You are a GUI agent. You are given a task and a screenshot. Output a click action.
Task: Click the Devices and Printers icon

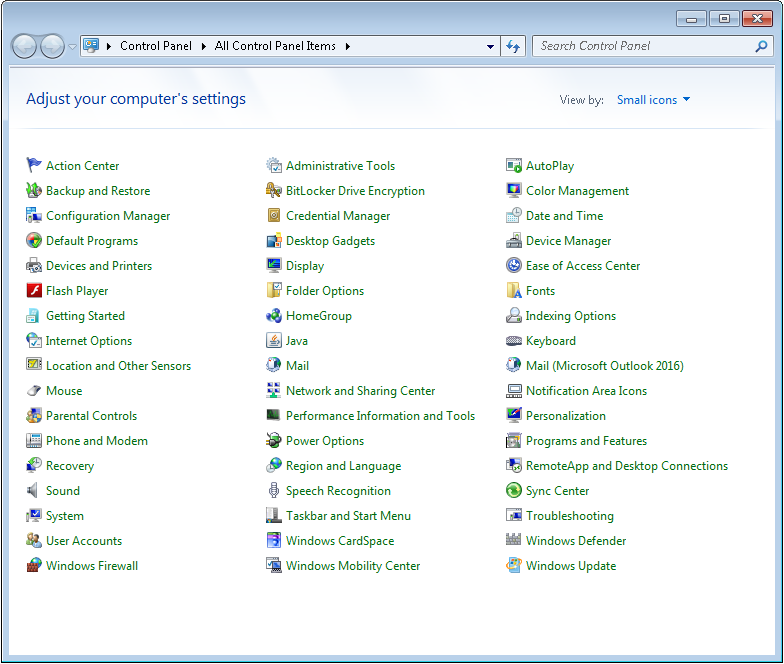(34, 265)
